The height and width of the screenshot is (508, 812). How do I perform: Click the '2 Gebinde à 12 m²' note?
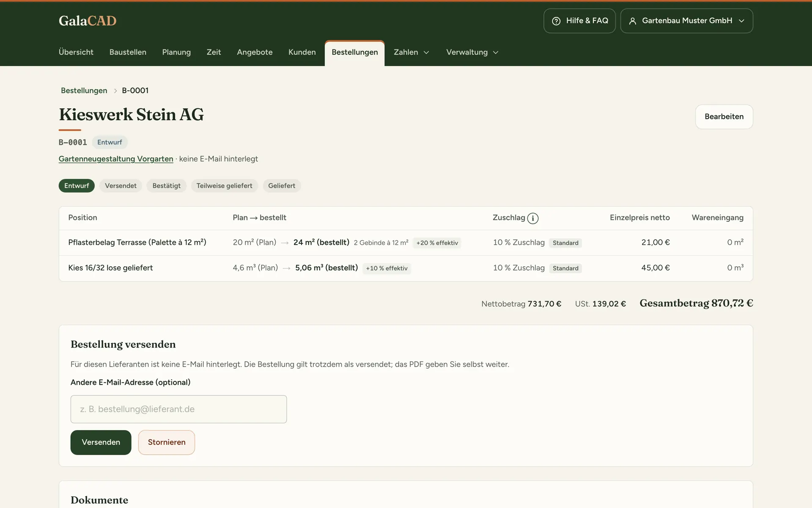coord(381,243)
